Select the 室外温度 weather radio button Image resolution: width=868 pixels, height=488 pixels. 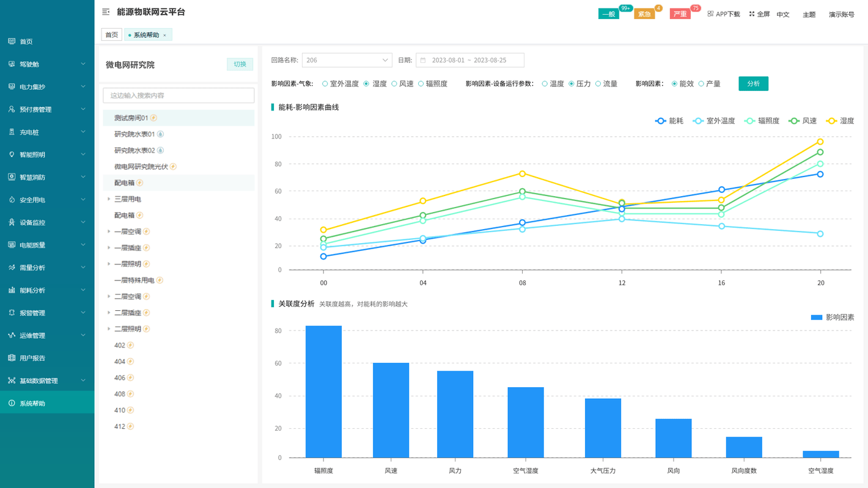[x=325, y=84]
